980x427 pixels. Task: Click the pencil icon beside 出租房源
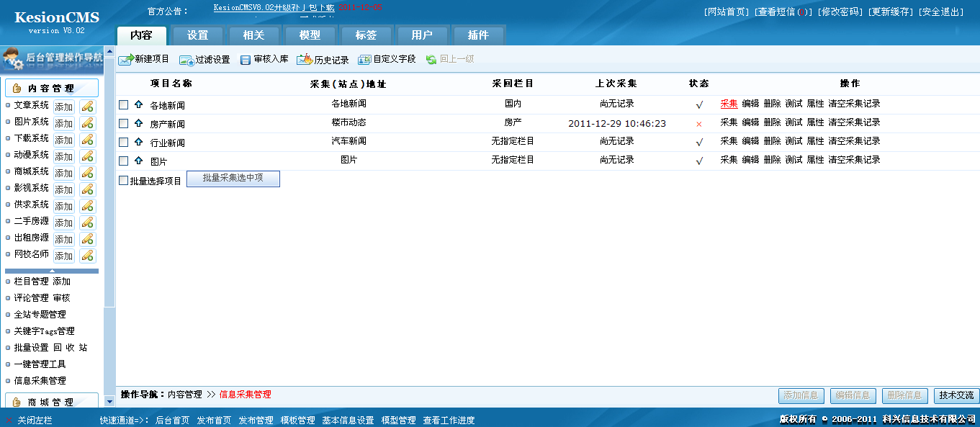click(x=88, y=239)
